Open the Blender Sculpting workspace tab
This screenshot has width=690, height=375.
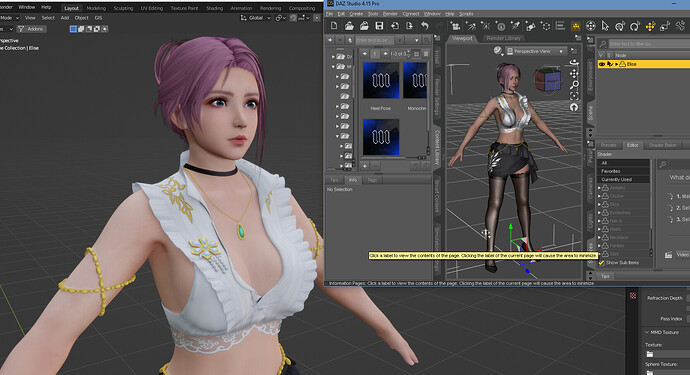[x=123, y=8]
